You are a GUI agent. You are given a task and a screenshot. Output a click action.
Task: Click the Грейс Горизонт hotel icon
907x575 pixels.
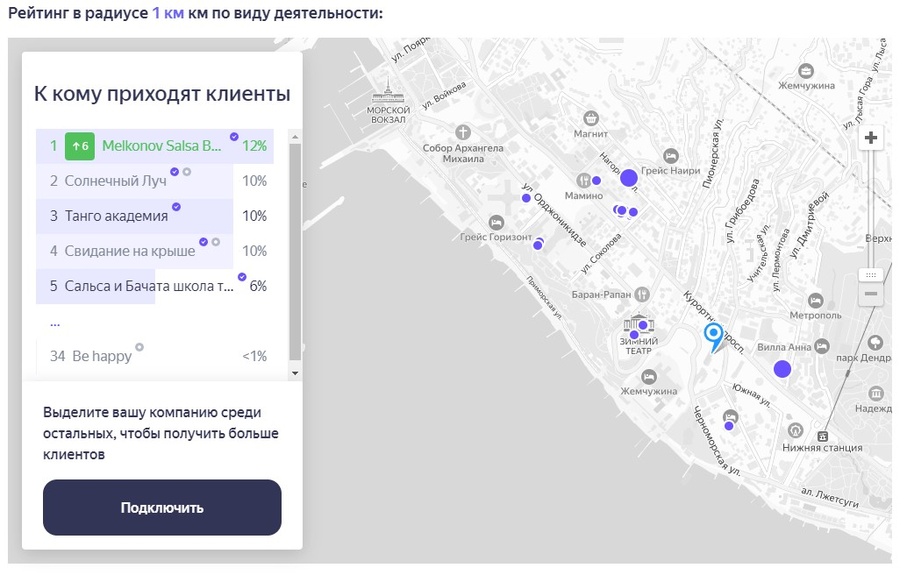(496, 222)
